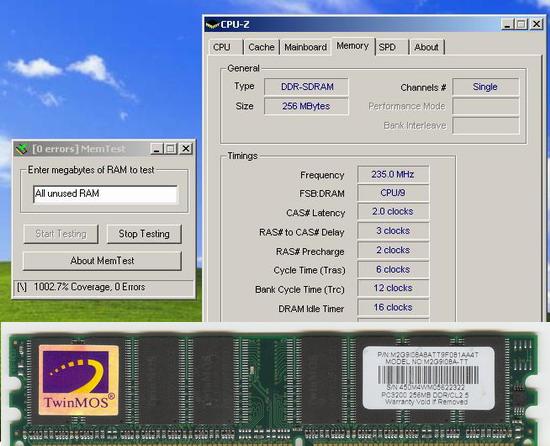Viewport: 550px width, 446px height.
Task: Open the About tab in CPU-Z
Action: tap(427, 47)
